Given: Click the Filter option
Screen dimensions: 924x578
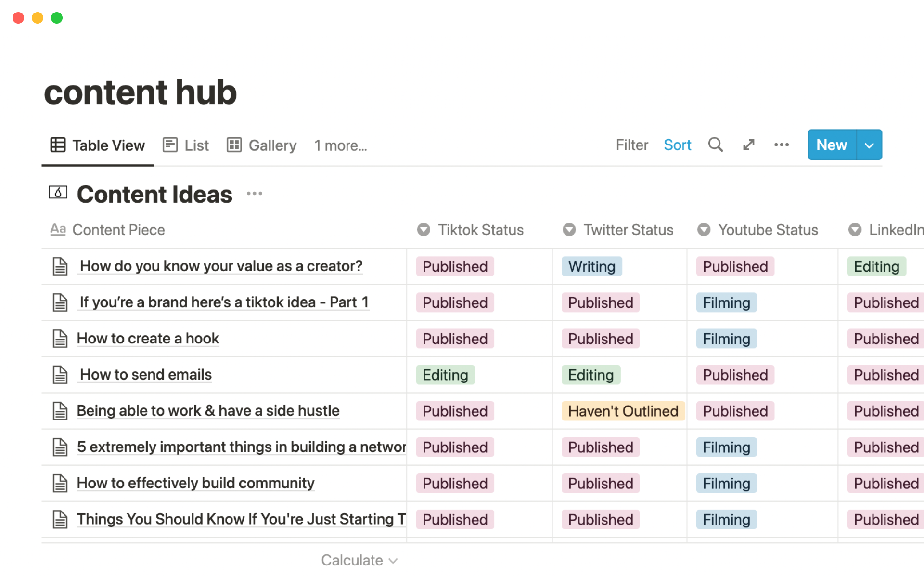Looking at the screenshot, I should coord(631,145).
